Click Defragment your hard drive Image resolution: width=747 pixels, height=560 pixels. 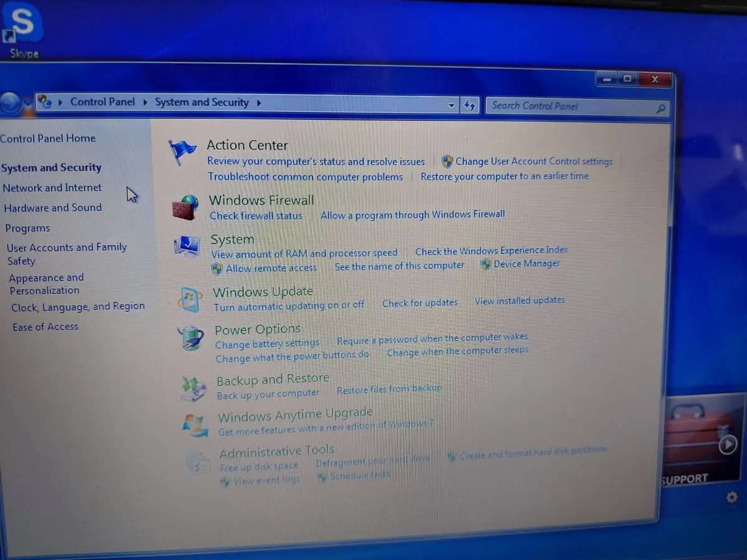point(373,461)
